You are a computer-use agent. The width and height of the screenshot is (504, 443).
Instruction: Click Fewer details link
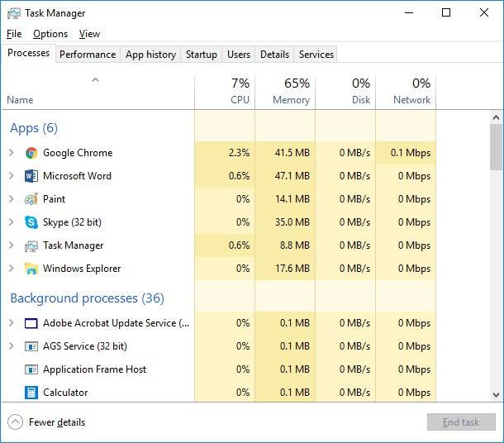click(x=57, y=422)
